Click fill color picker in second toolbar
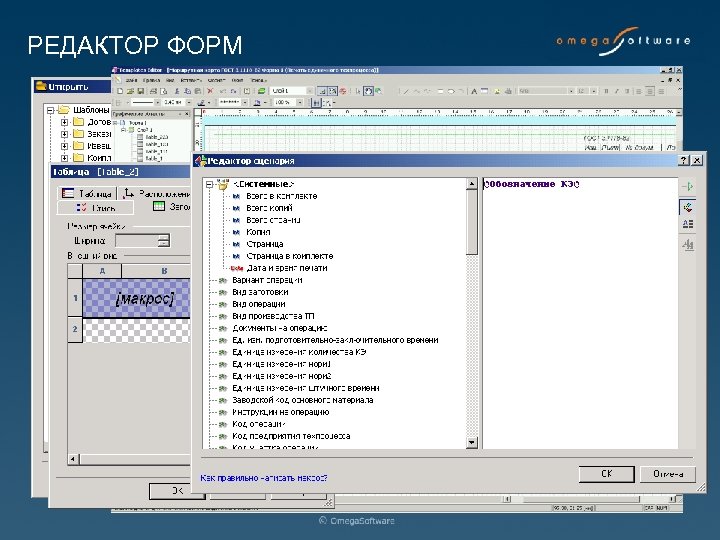Screen dimensions: 720x540 point(257,102)
